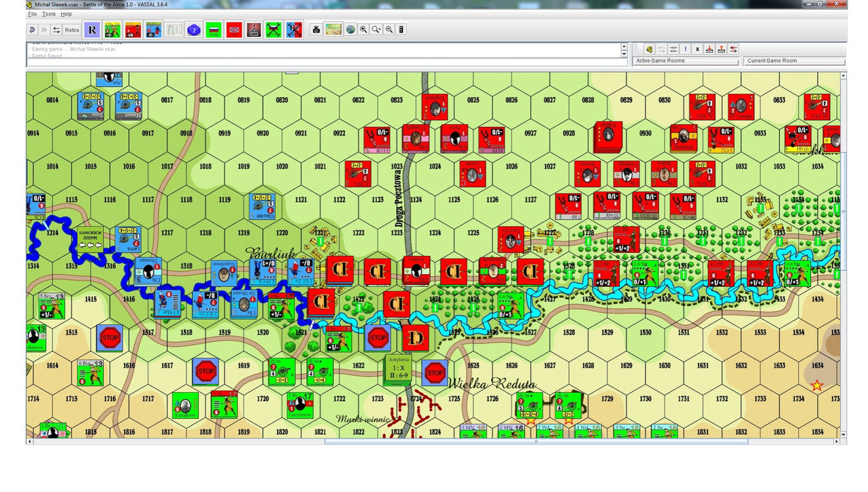The width and height of the screenshot is (868, 492).
Task: Click the brown building toolbar icon
Action: coord(254,30)
